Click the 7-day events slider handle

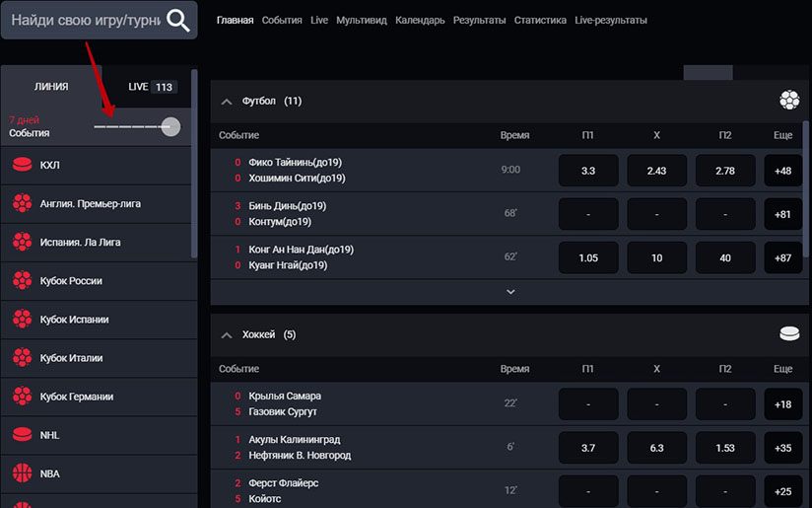tap(170, 126)
